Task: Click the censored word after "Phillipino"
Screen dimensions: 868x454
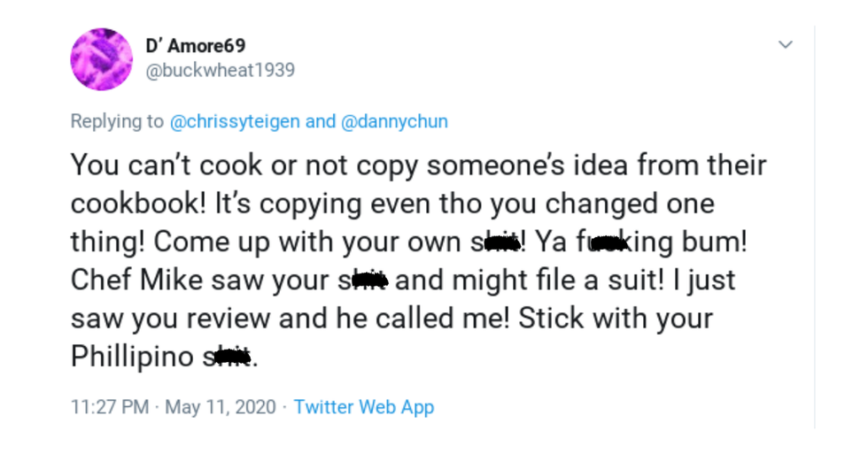Action: [228, 358]
